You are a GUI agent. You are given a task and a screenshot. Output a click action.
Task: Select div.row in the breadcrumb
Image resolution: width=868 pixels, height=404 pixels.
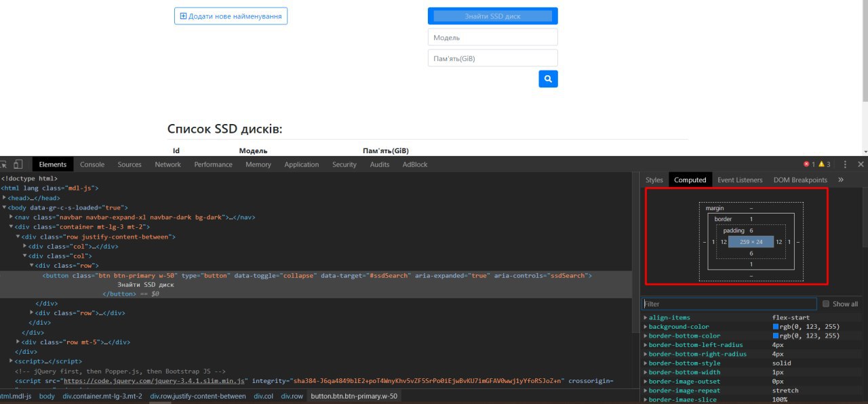click(x=292, y=396)
